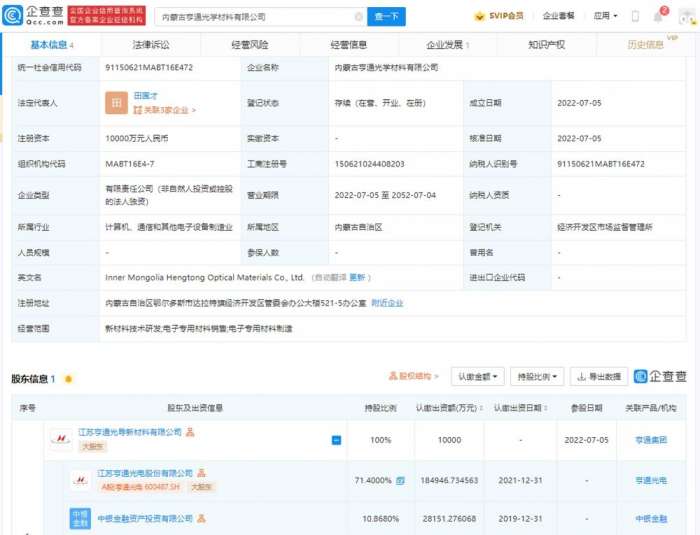
Task: Open the 认缴金额 filter dropdown
Action: [478, 376]
